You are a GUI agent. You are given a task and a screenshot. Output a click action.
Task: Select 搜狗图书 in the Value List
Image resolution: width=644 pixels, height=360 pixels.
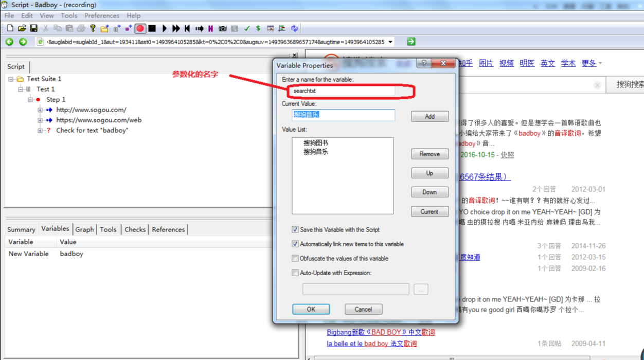click(315, 143)
